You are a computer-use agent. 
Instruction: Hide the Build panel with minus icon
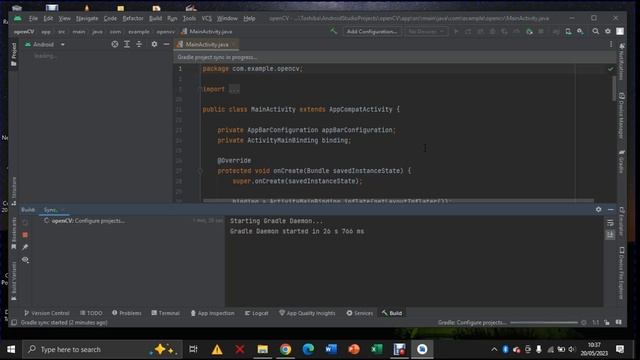(611, 209)
